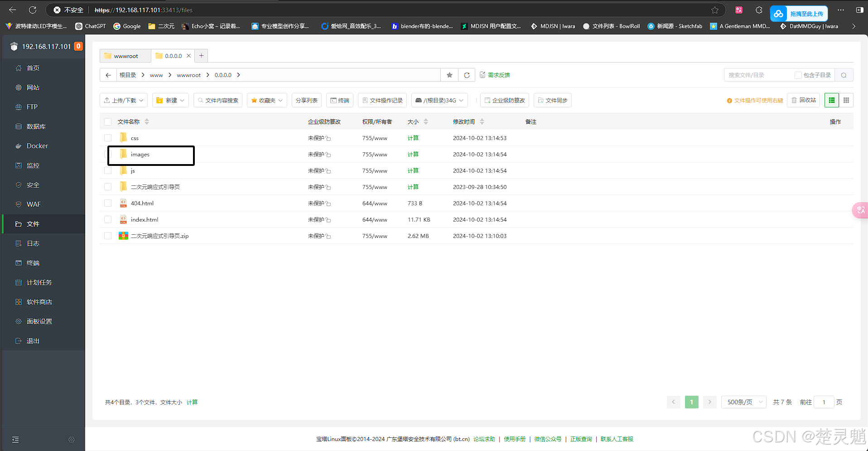Open 分享列表 share list

pos(307,100)
